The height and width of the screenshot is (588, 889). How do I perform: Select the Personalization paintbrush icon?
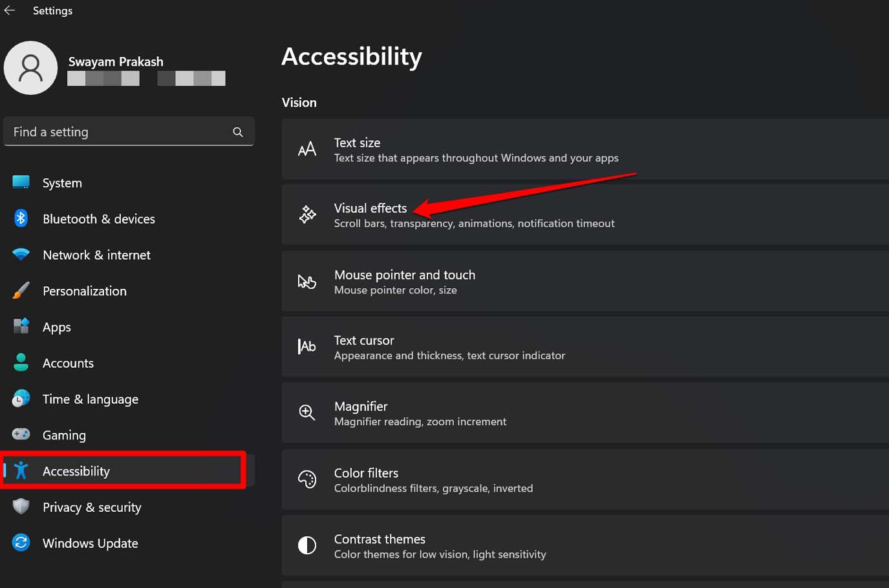pyautogui.click(x=21, y=291)
